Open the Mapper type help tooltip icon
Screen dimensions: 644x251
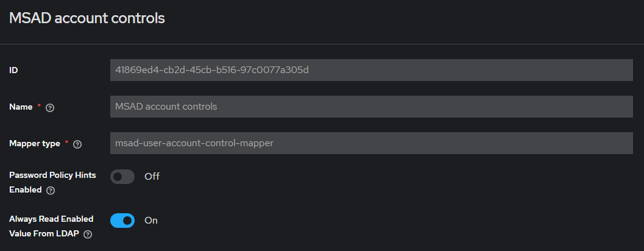pos(77,144)
